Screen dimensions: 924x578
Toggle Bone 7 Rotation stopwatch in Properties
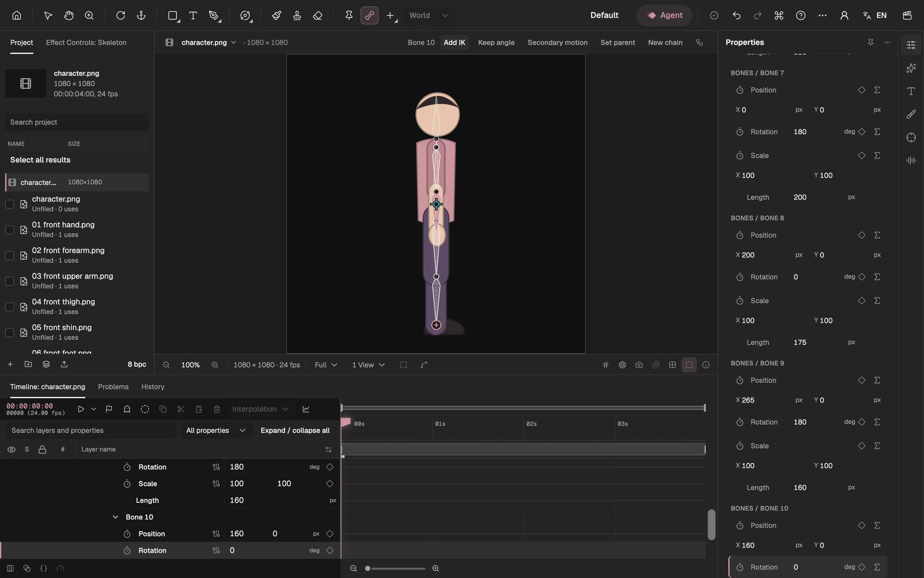[740, 132]
